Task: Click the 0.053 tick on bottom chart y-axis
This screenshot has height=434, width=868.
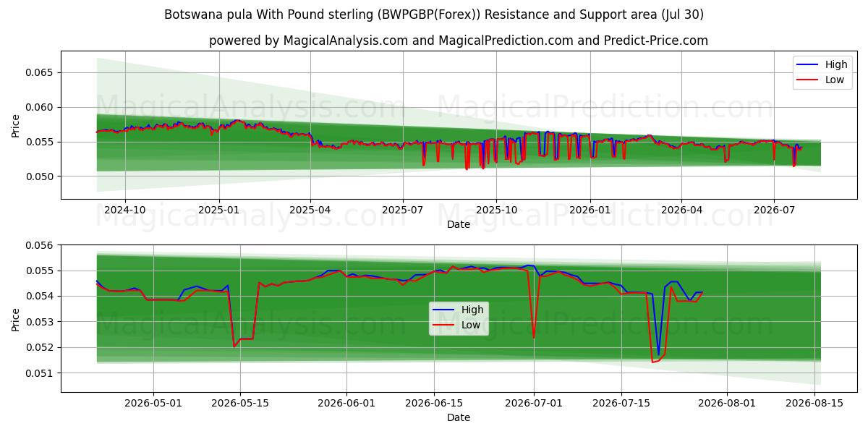Action: pyautogui.click(x=40, y=322)
